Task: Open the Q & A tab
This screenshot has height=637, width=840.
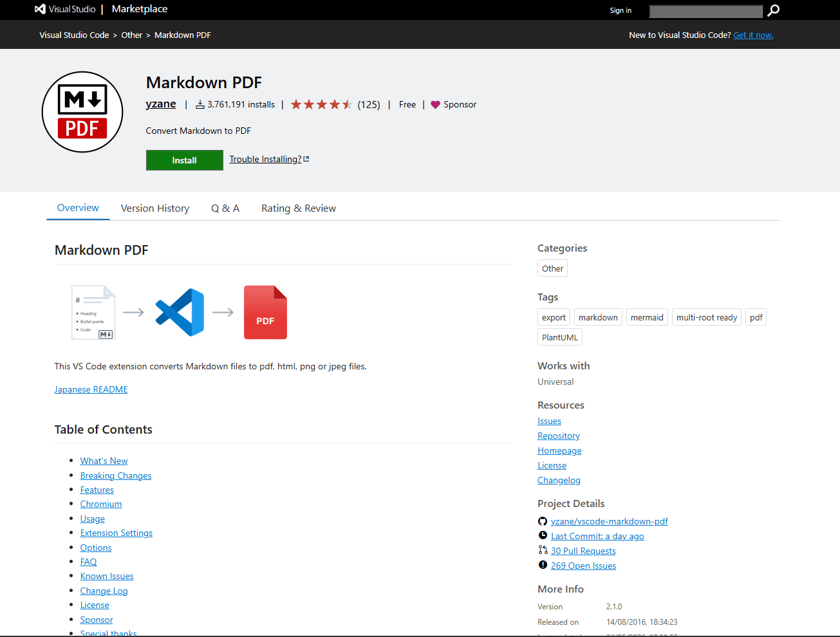Action: 225,208
